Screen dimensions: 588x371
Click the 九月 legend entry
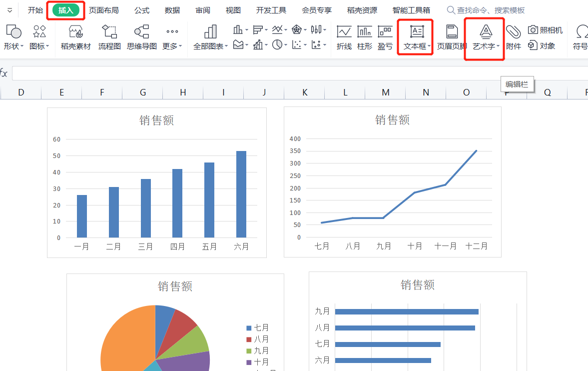tap(257, 350)
